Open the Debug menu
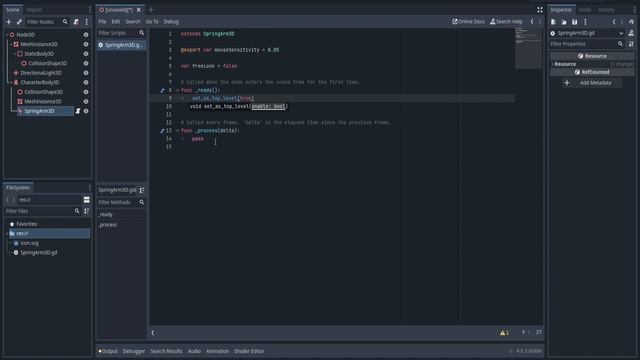This screenshot has height=360, width=640. 171,22
